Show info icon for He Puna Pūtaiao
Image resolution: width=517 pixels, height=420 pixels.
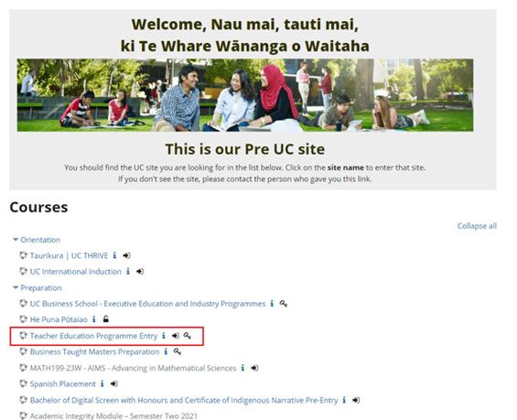pyautogui.click(x=94, y=319)
